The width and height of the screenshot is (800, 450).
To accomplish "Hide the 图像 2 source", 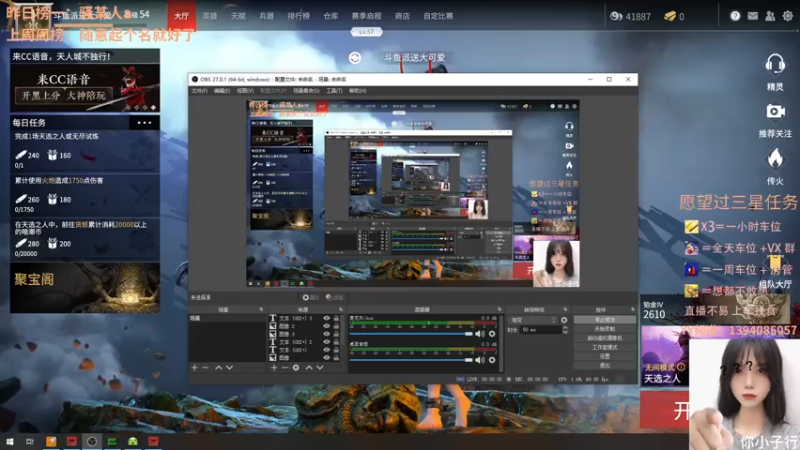I will pos(327,326).
